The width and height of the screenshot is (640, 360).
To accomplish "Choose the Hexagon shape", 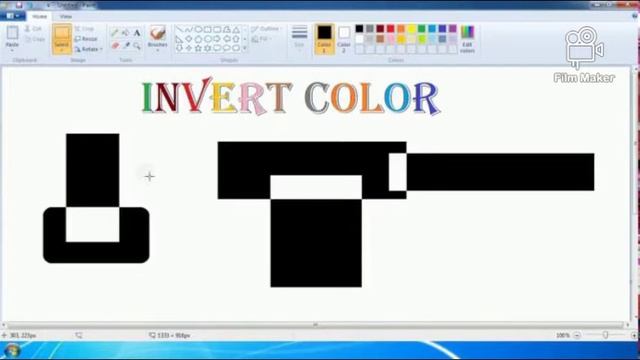I will 207,39.
